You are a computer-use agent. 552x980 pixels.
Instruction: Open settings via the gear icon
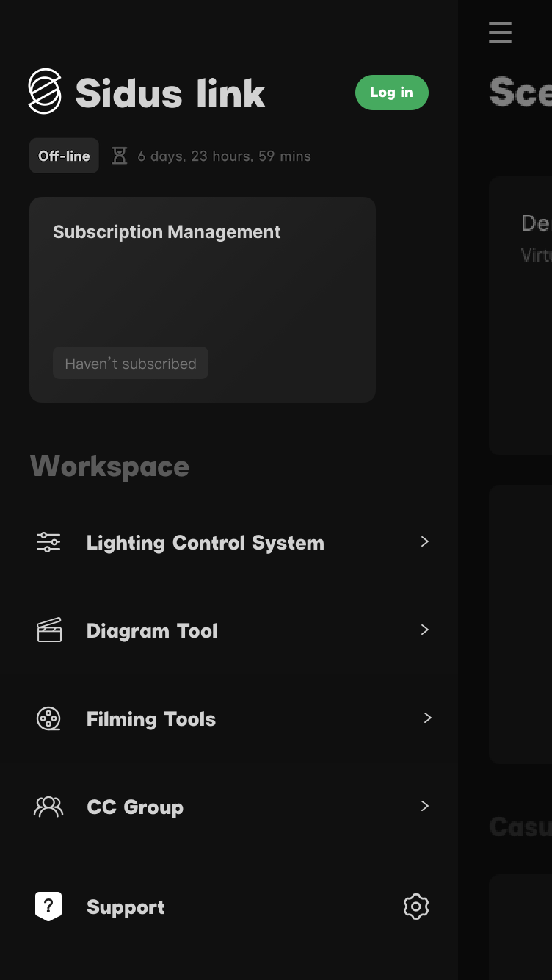coord(415,907)
